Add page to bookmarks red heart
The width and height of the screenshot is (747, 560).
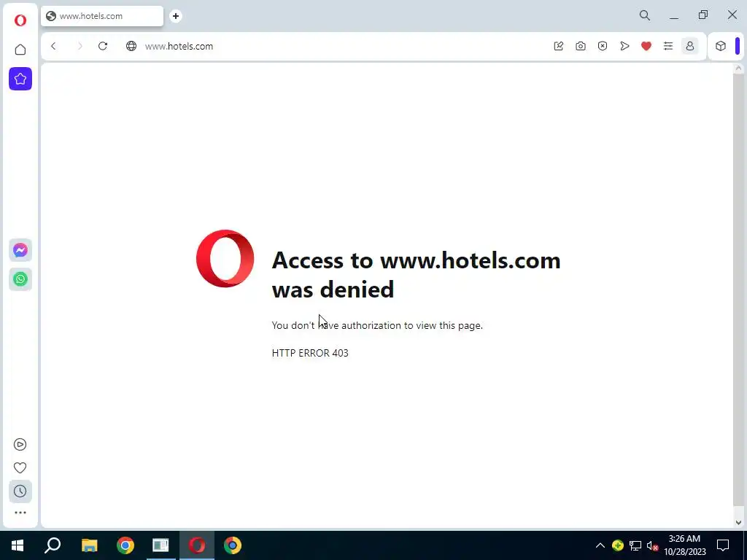(x=646, y=46)
